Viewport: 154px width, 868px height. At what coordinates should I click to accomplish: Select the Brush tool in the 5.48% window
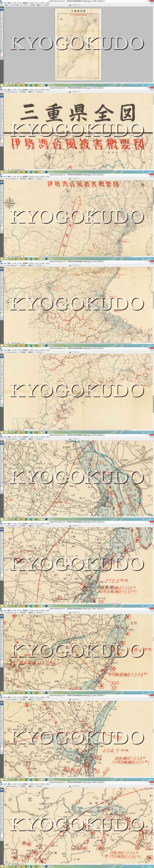2,25
